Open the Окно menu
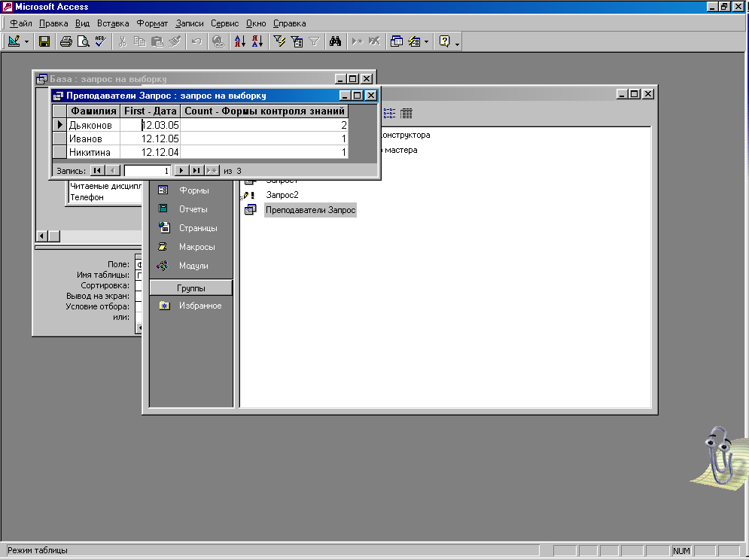 (256, 23)
